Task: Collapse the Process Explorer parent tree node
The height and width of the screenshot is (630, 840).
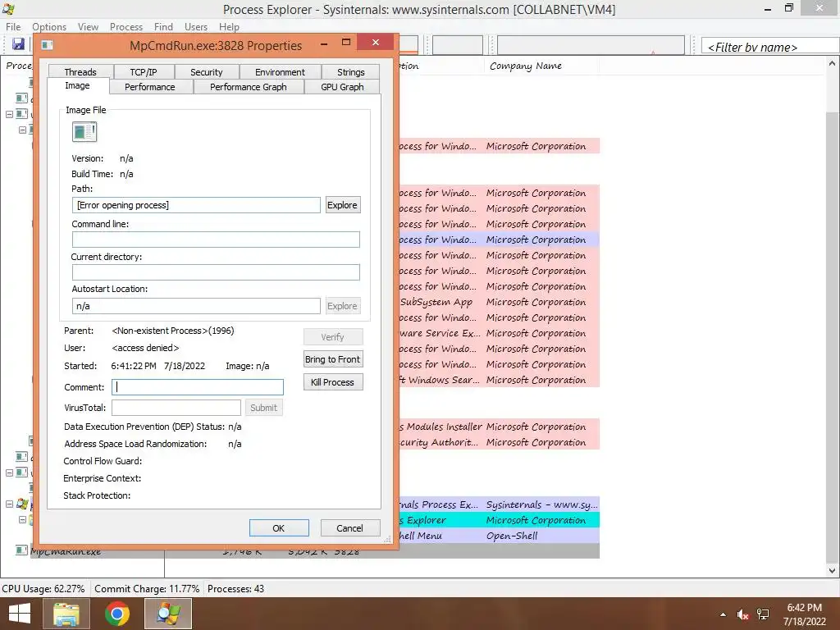Action: 9,504
